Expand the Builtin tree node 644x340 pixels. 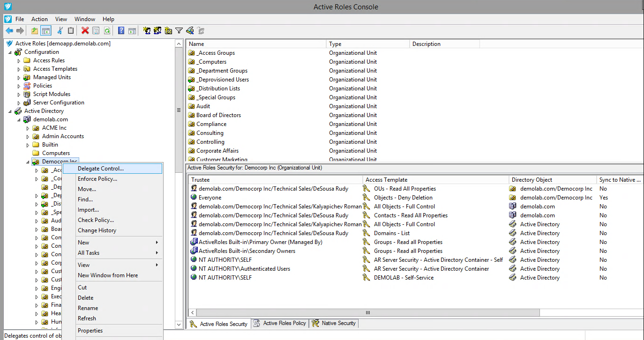click(x=28, y=145)
